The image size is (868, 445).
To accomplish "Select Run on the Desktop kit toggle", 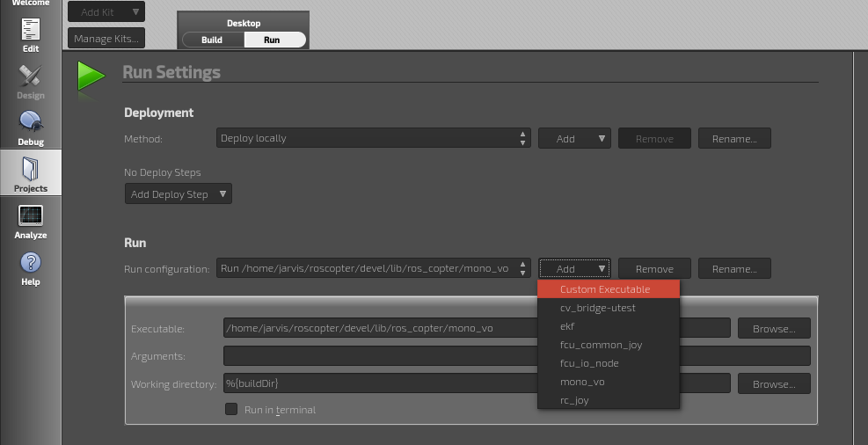I will click(273, 40).
